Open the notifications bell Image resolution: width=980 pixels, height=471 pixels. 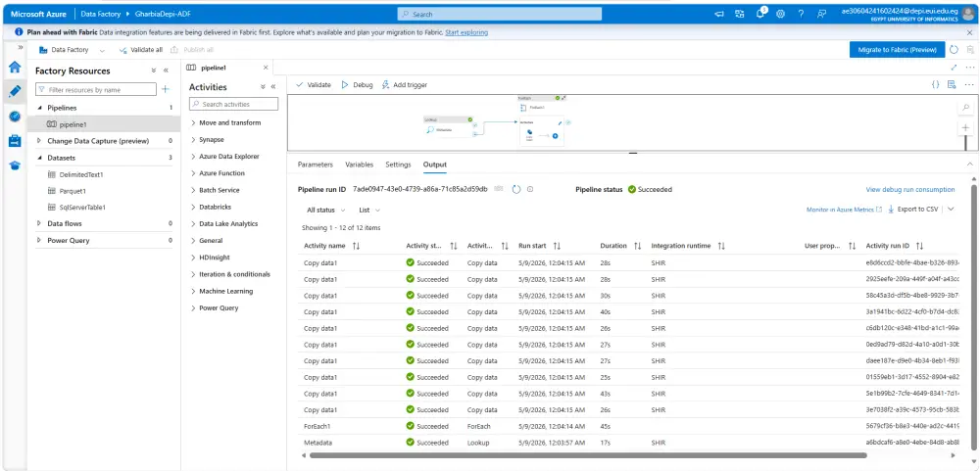760,14
